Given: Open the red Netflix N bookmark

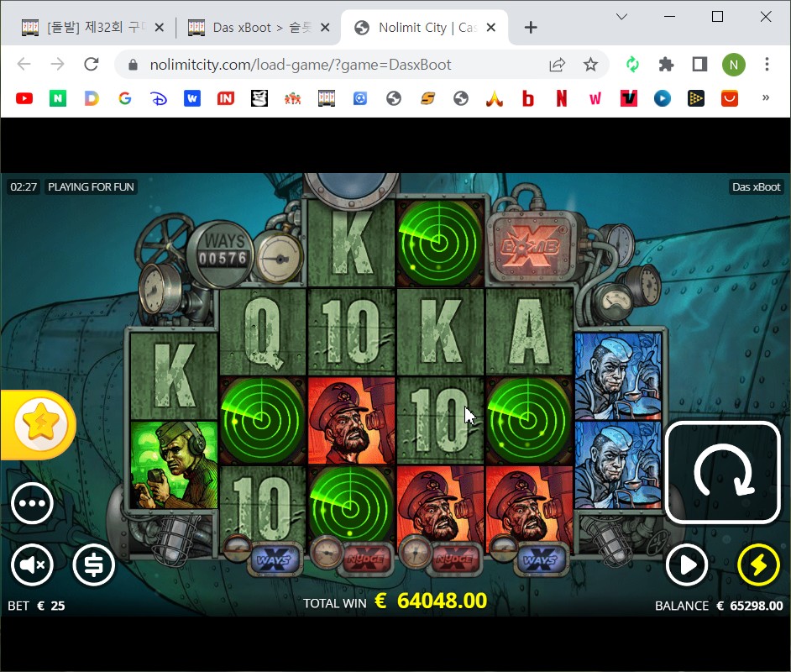Looking at the screenshot, I should coord(562,98).
